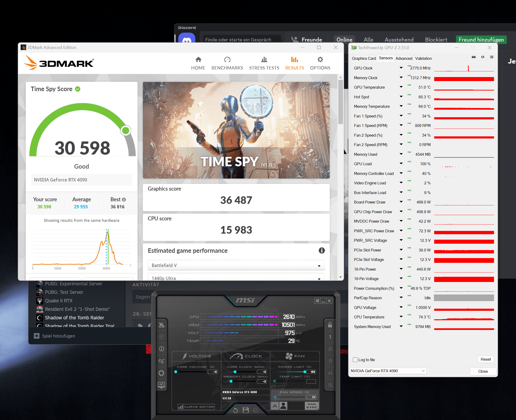
Task: Expand the Board Power Draw dropdown arrow
Action: 401,202
